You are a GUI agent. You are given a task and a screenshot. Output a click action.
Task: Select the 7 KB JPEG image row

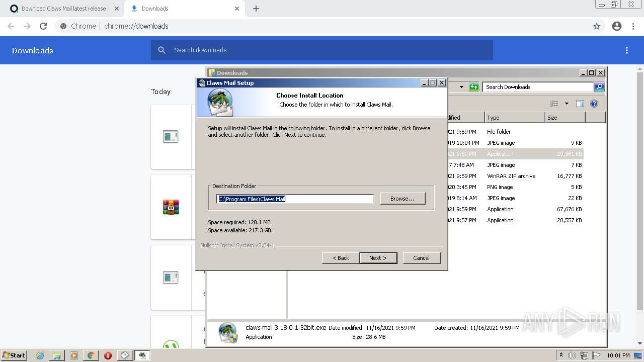pos(515,165)
